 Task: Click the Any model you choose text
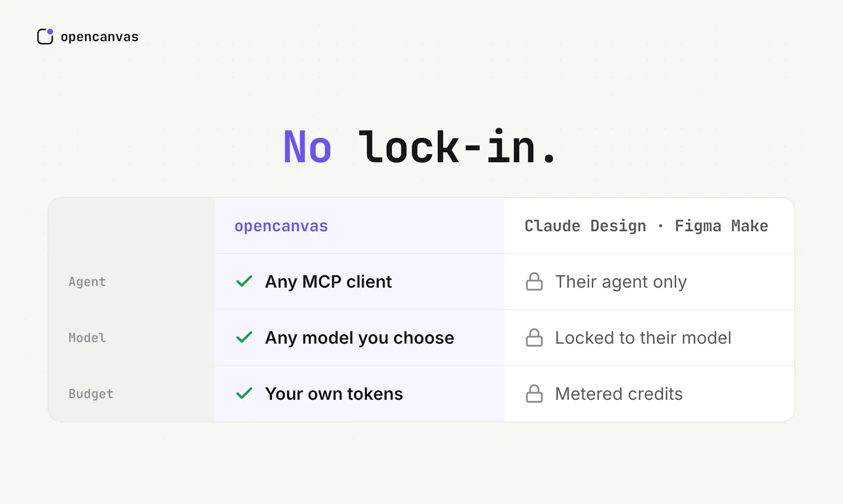[359, 338]
